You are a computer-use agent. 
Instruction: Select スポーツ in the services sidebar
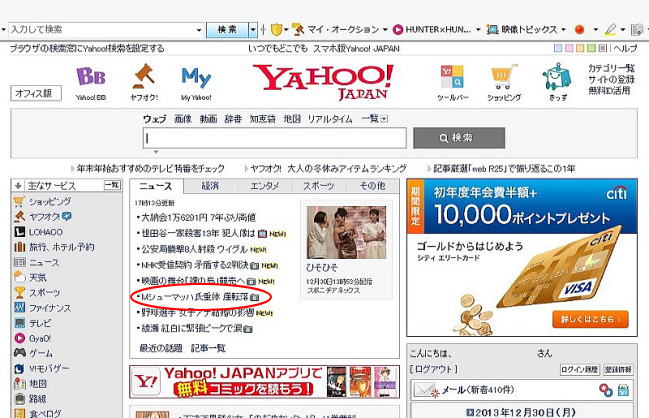44,293
